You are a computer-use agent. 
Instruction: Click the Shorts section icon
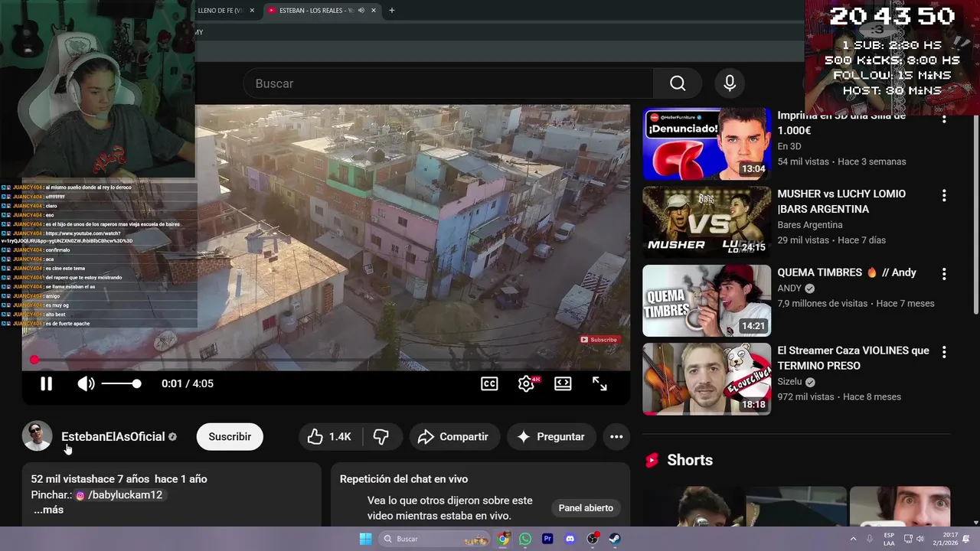(652, 460)
